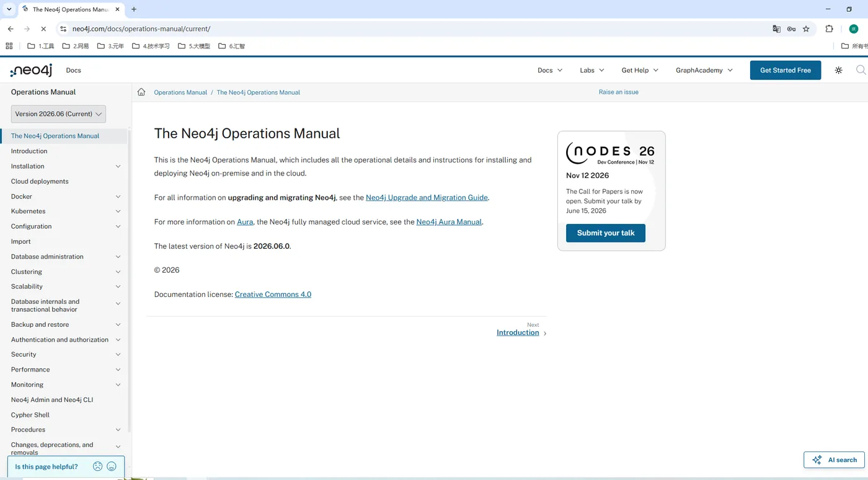This screenshot has height=480, width=868.
Task: Click the browser address bar URL
Action: (x=141, y=29)
